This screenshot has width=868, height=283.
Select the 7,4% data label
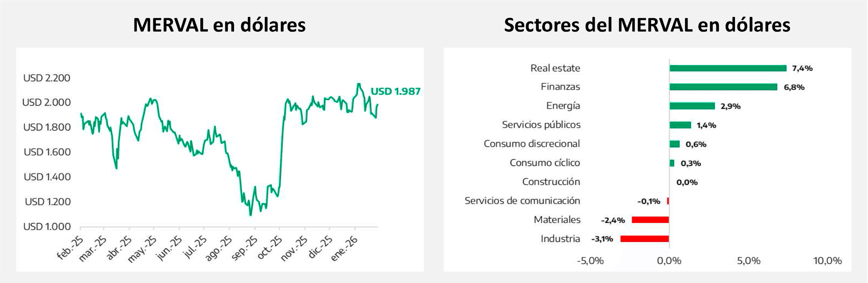click(802, 68)
